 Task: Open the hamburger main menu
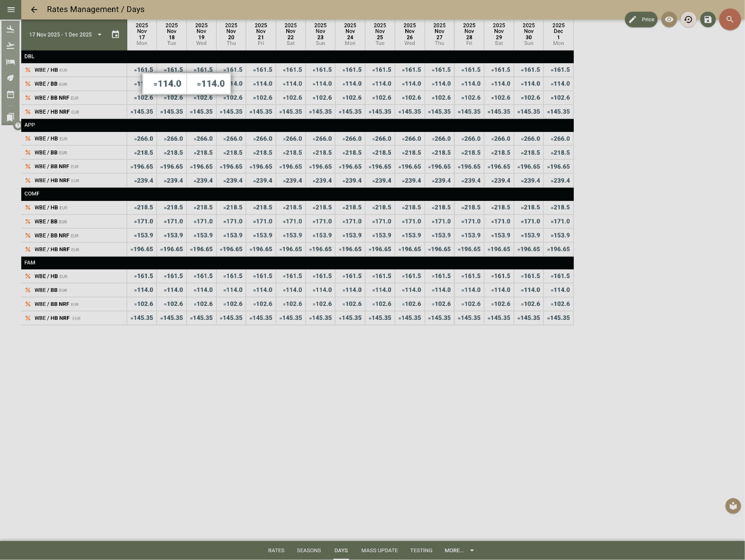click(x=11, y=9)
